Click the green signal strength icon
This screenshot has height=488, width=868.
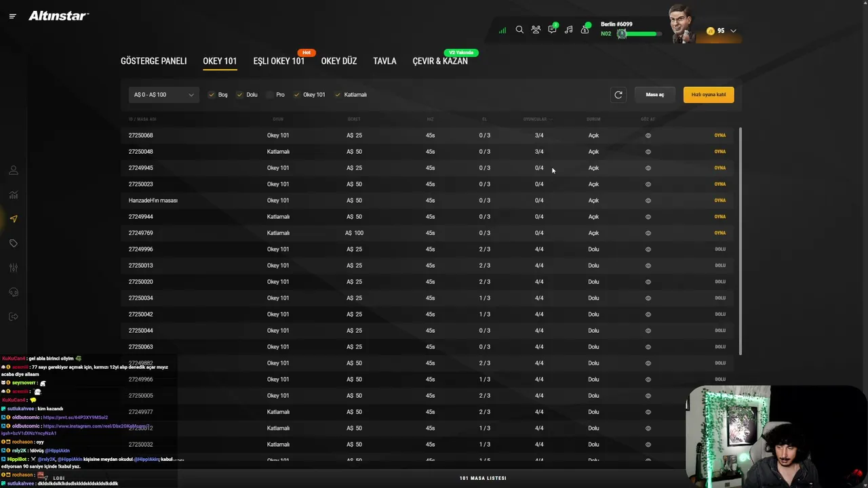tap(502, 30)
